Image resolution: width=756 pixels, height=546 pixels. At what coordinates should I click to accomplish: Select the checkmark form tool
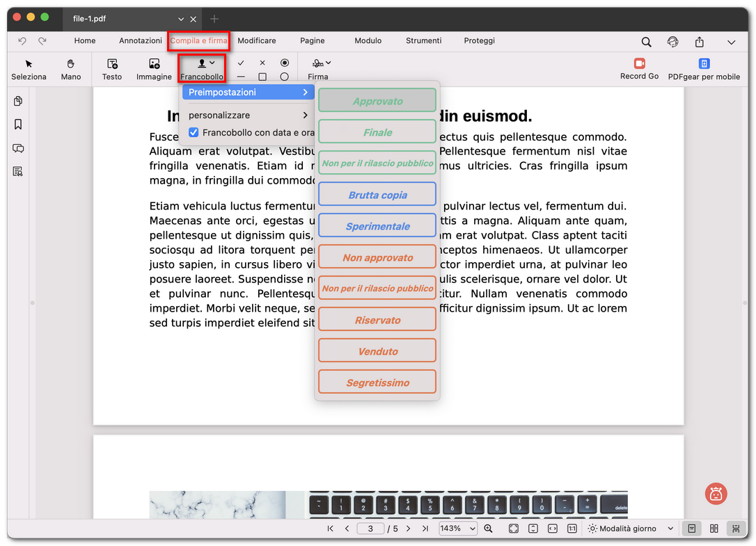point(241,63)
